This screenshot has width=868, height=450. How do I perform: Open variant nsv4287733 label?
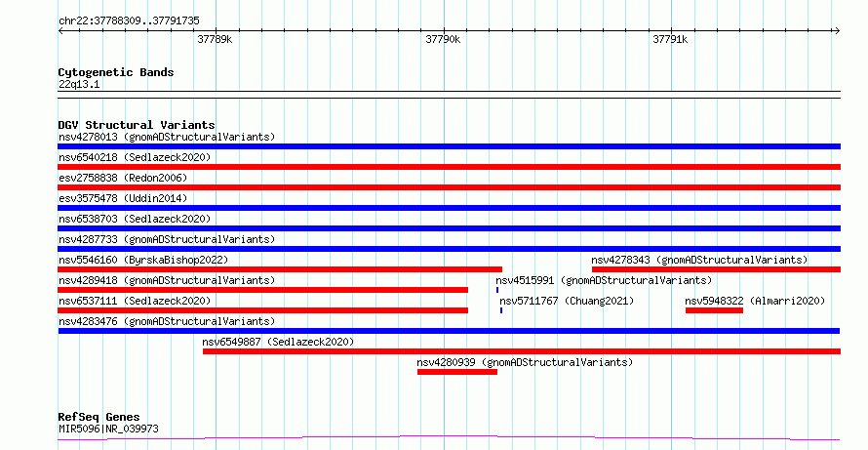coord(167,239)
